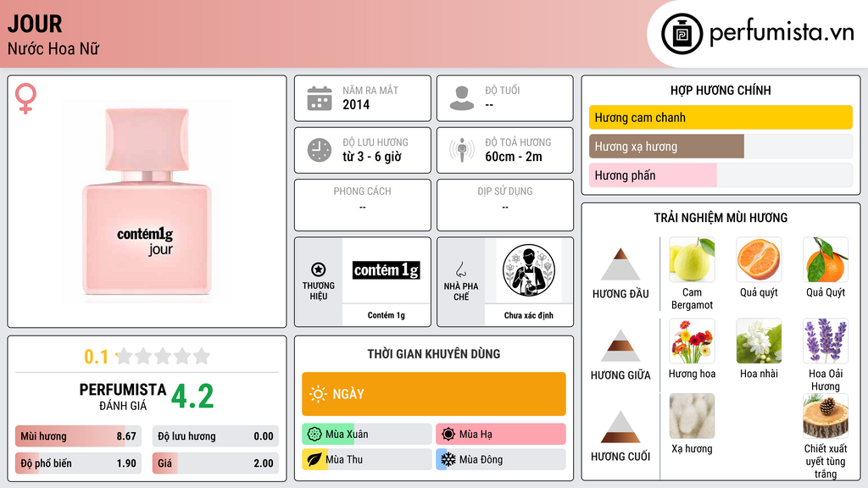Click the Giá 2.00 rating bar
Image resolution: width=868 pixels, height=488 pixels.
coord(215,463)
